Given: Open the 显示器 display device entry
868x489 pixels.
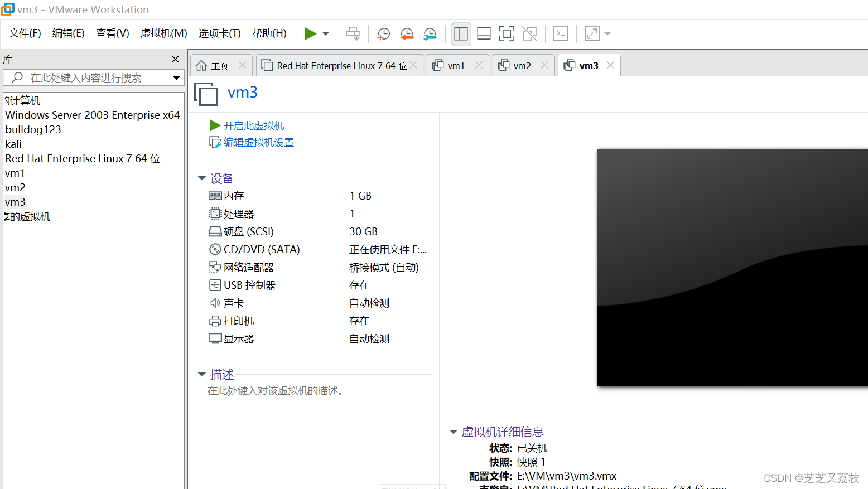Looking at the screenshot, I should 232,338.
